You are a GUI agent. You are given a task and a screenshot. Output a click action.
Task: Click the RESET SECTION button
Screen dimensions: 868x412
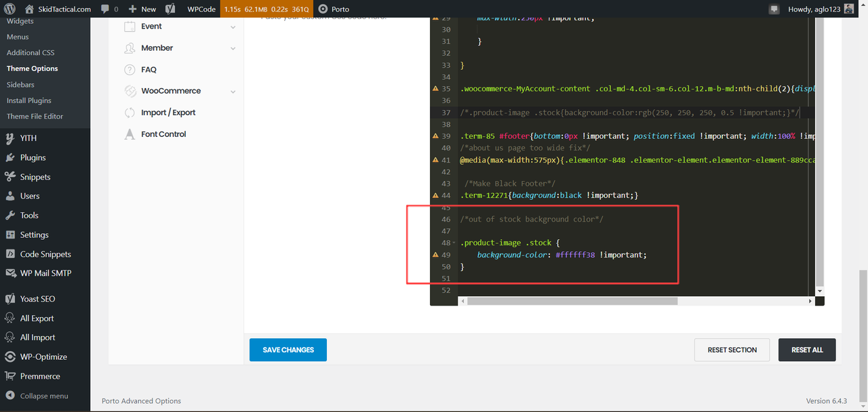coord(732,350)
